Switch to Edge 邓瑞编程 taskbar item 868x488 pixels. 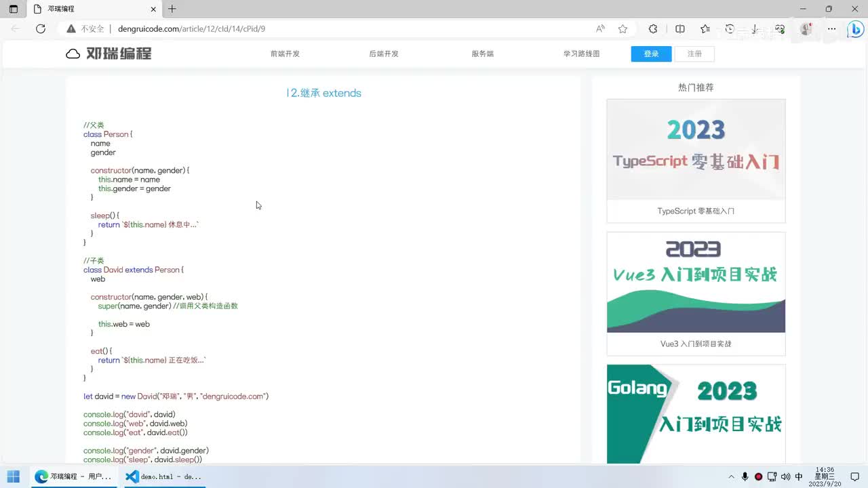(x=73, y=476)
